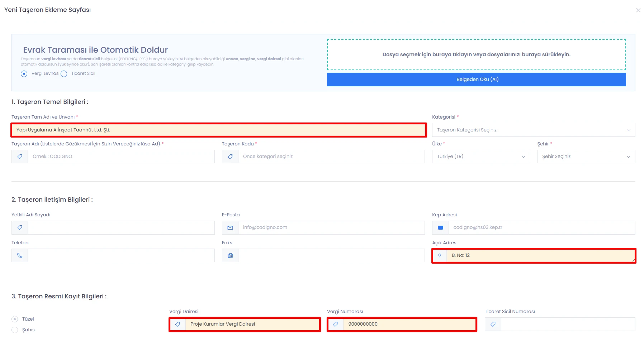Focus the E-Posta input field
This screenshot has width=644, height=341.
coord(331,227)
